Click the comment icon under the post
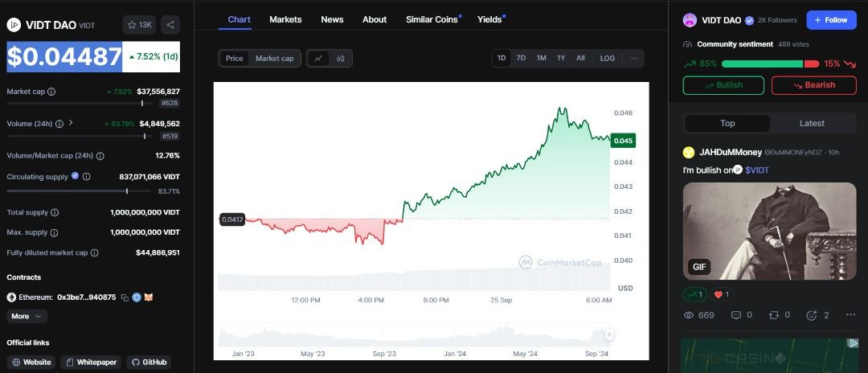The height and width of the screenshot is (373, 868). [735, 315]
